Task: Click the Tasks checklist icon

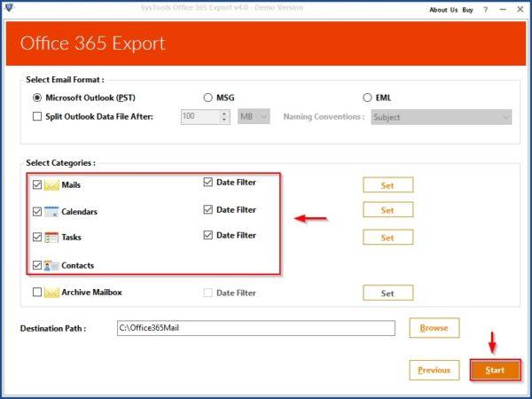Action: [x=51, y=237]
